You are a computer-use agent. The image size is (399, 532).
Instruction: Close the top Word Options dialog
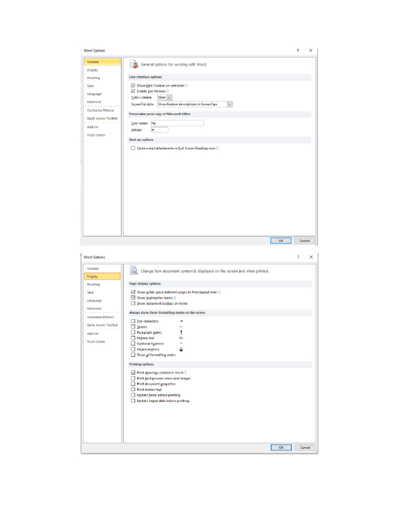click(x=311, y=50)
